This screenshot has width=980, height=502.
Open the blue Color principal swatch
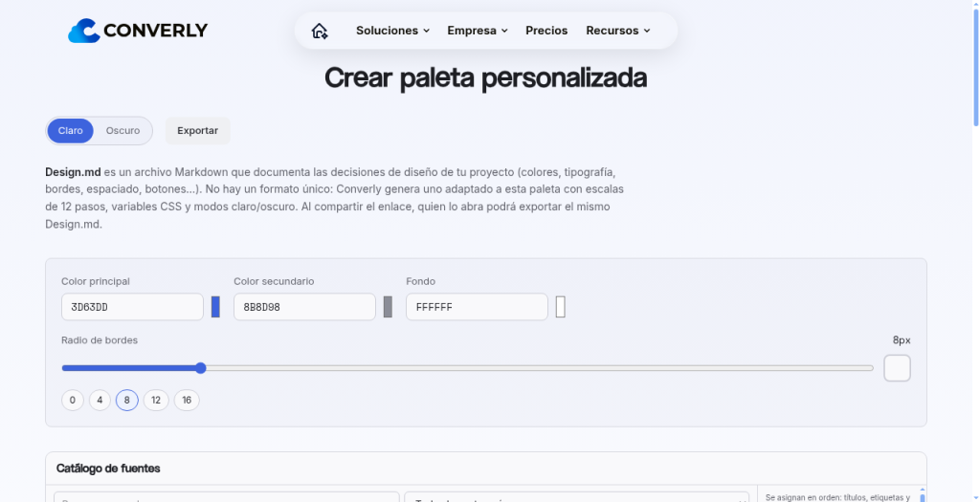point(215,307)
